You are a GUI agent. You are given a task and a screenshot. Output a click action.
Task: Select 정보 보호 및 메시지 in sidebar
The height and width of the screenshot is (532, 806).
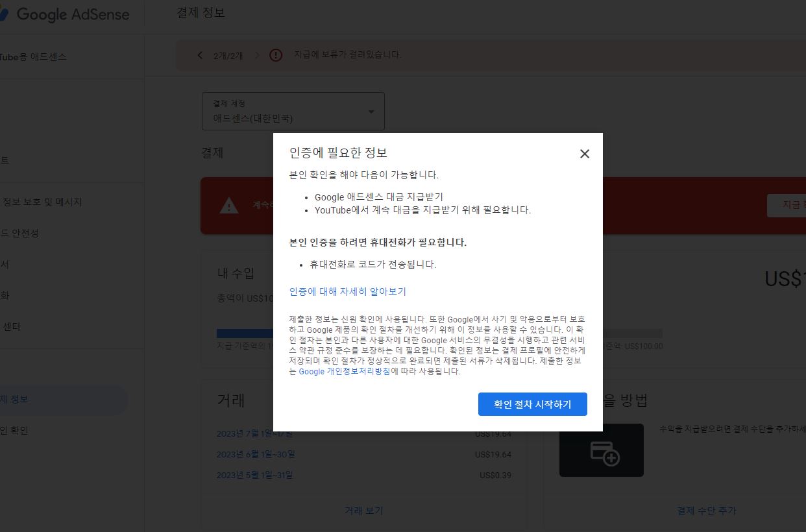pos(42,202)
